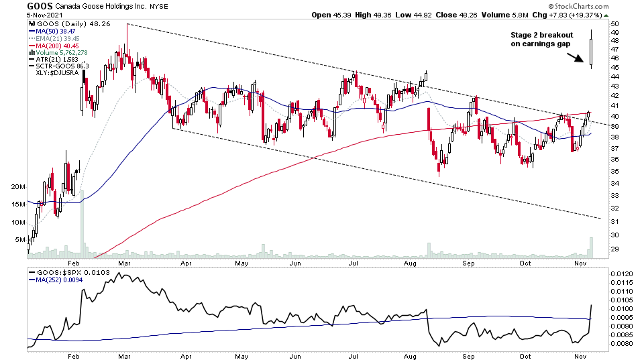Click the NYSE exchange label
This screenshot has height=362, width=644.
(x=158, y=7)
